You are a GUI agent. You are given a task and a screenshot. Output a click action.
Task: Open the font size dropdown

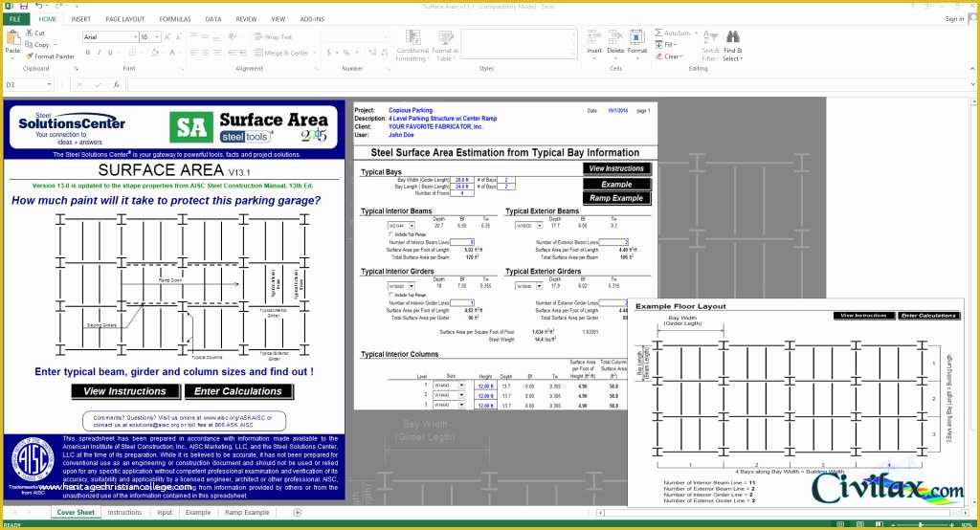(x=158, y=37)
